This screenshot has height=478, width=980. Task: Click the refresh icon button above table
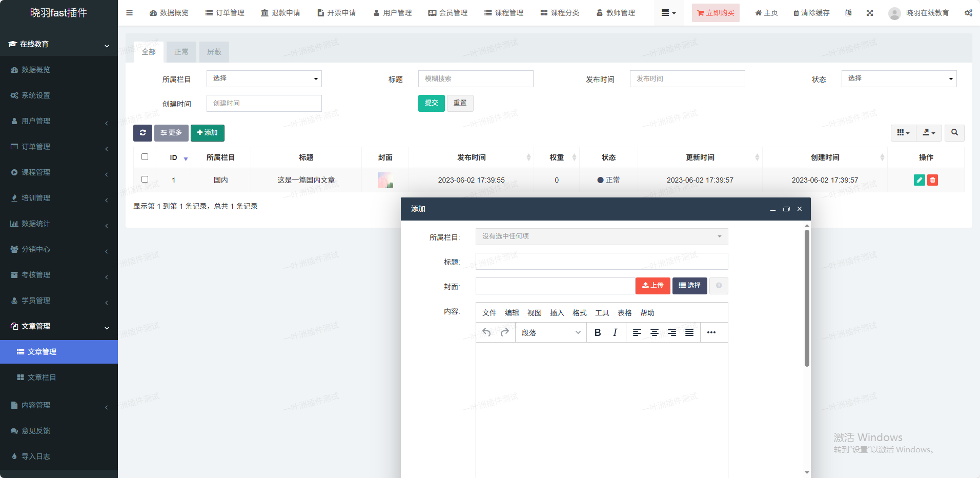142,133
